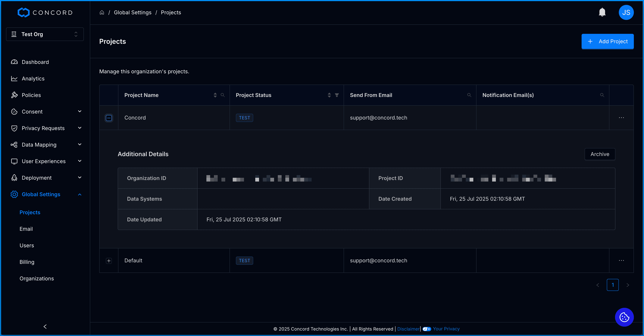Open the JS user avatar menu
644x336 pixels.
coord(626,12)
